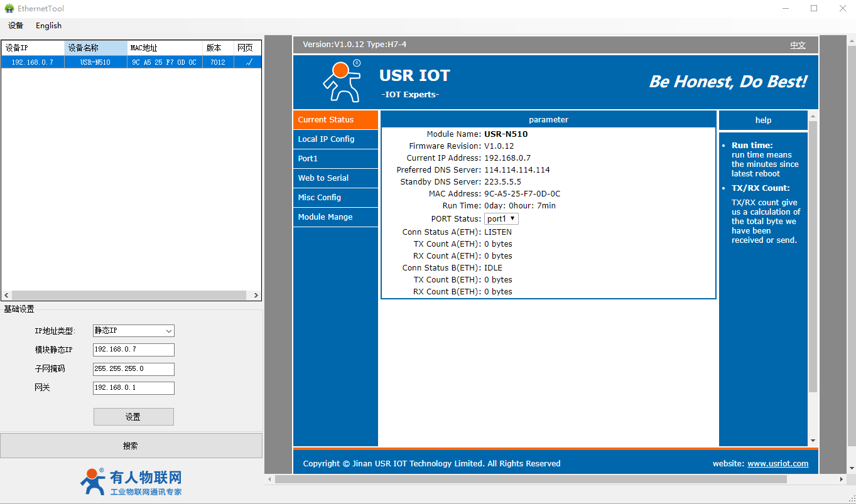Click left arrow of device list scrollbar
The height and width of the screenshot is (504, 856).
[x=7, y=295]
